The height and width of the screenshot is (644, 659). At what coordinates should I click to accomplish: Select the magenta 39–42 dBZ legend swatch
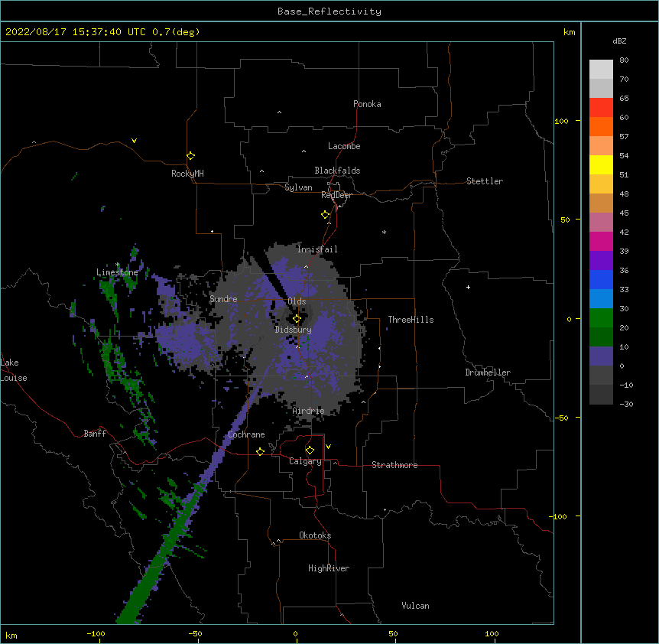(601, 241)
